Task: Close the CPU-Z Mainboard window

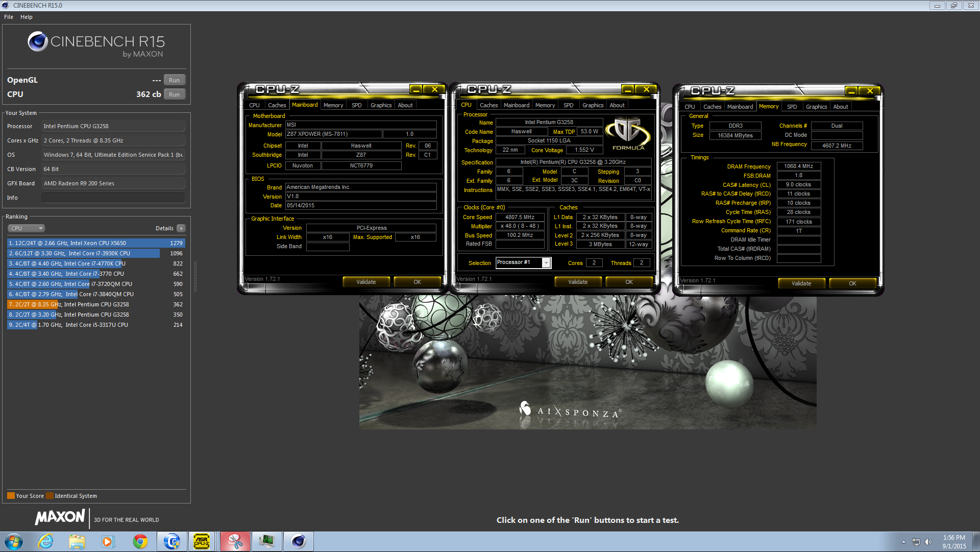Action: point(434,89)
